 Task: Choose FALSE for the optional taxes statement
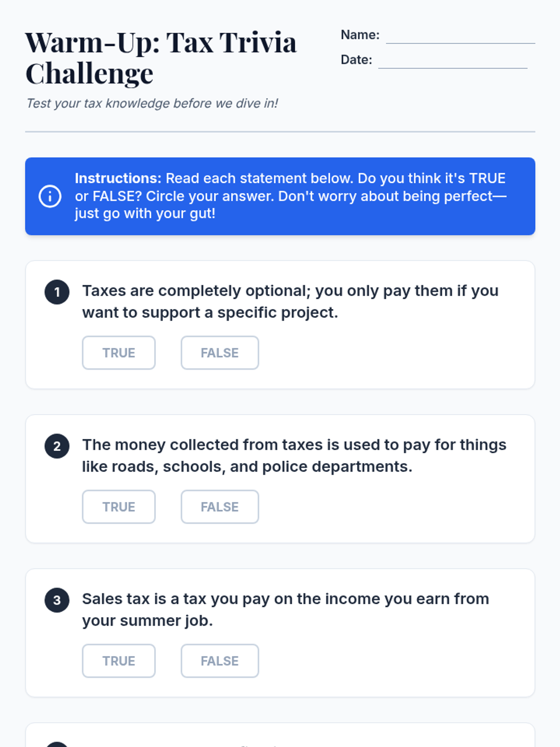click(x=220, y=353)
